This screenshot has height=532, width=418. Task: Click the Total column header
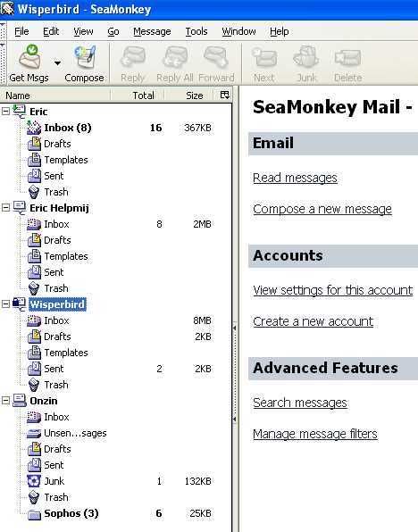point(138,96)
